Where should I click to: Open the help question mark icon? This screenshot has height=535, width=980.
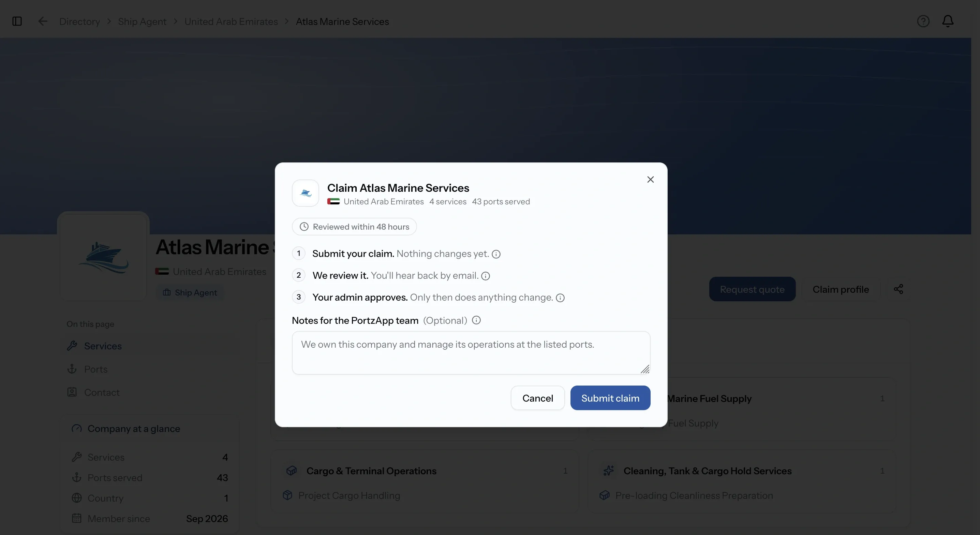(x=923, y=21)
